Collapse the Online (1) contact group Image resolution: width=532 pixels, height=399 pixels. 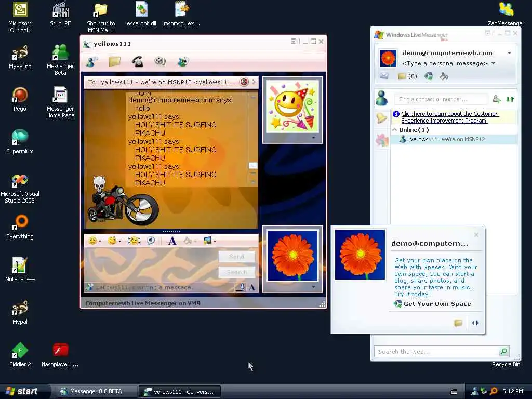(x=395, y=129)
